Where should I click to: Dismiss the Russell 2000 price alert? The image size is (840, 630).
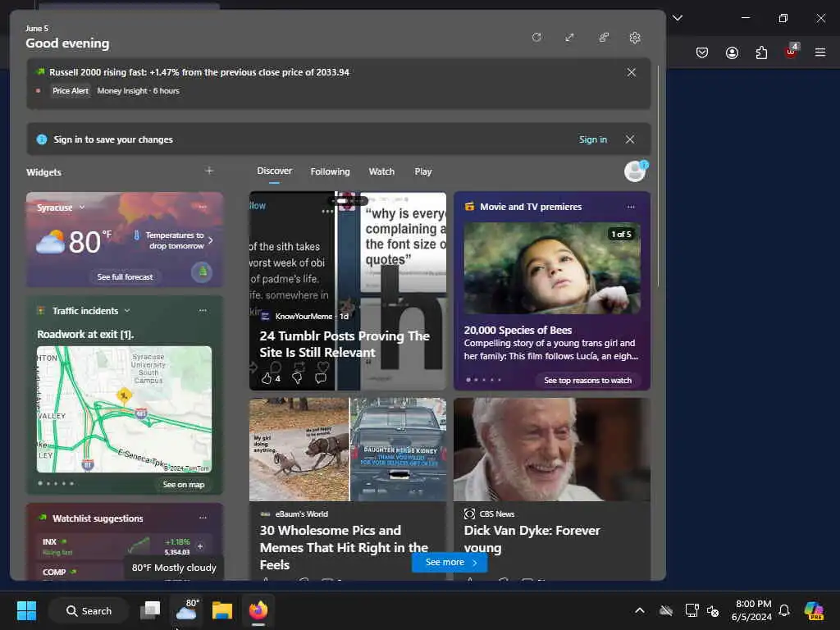pos(631,72)
